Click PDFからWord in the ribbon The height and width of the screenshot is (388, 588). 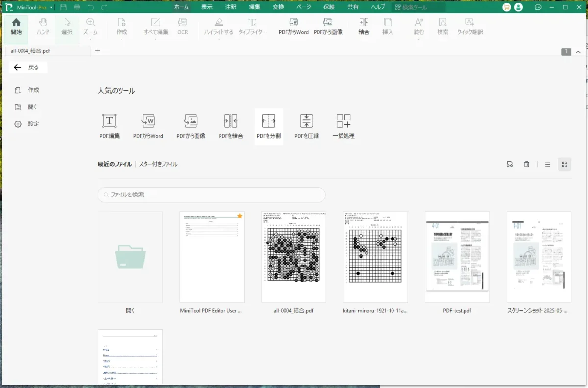[294, 27]
